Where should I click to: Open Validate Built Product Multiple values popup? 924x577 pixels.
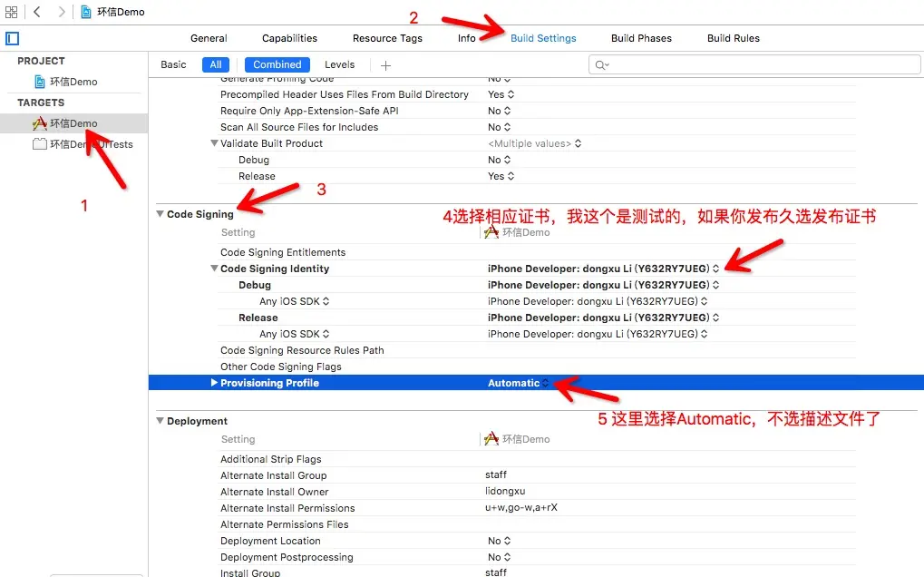tap(534, 143)
